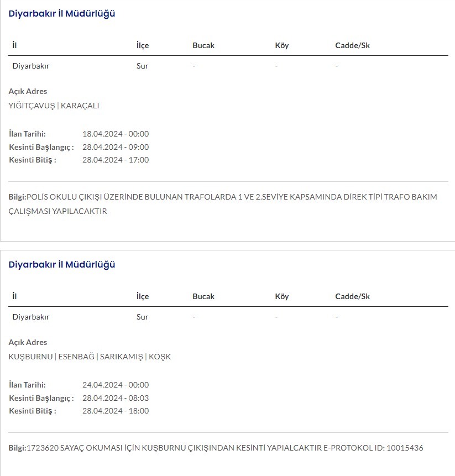Click the Köy column header in the KUŞBURNU notice
The image size is (455, 476).
281,296
